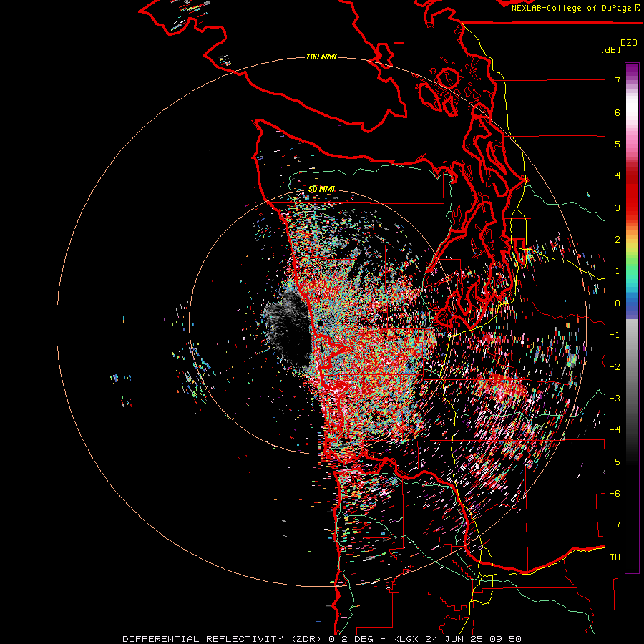Click the 7 value on color scale
This screenshot has width=644, height=644.
pos(618,80)
